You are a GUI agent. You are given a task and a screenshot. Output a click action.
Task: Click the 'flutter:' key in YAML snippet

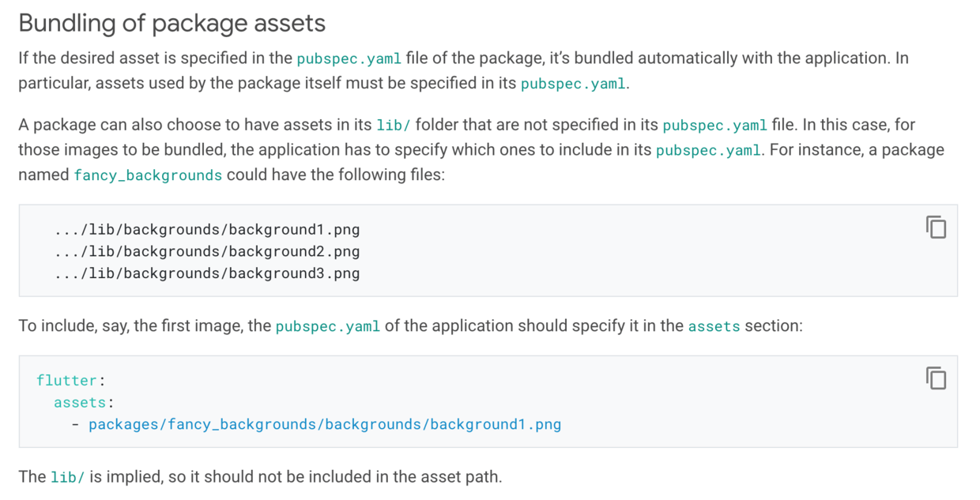tap(71, 381)
